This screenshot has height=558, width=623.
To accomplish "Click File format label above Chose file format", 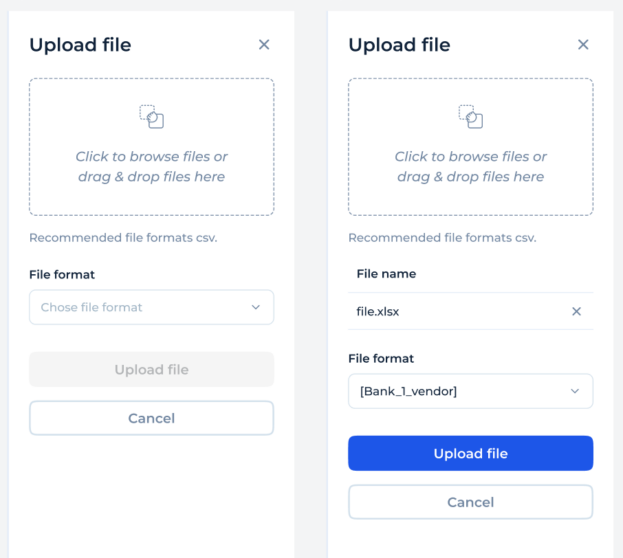I will pyautogui.click(x=62, y=274).
